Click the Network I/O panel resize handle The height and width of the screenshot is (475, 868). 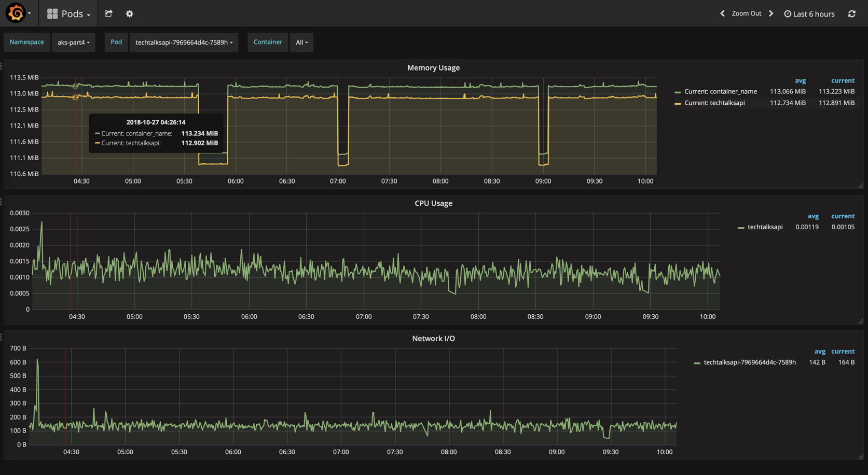[x=860, y=456]
